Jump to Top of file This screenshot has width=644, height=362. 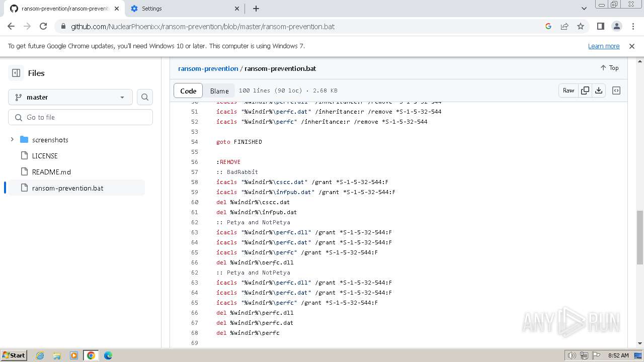pyautogui.click(x=609, y=68)
